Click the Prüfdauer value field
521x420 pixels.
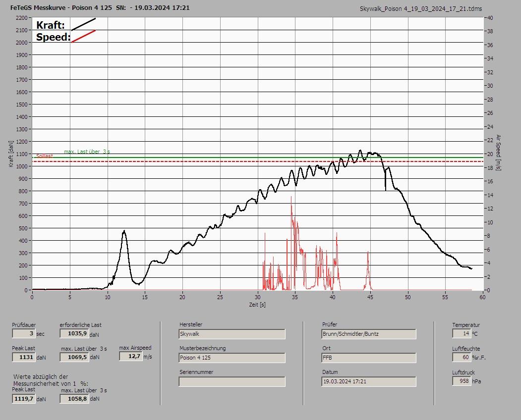pos(24,333)
